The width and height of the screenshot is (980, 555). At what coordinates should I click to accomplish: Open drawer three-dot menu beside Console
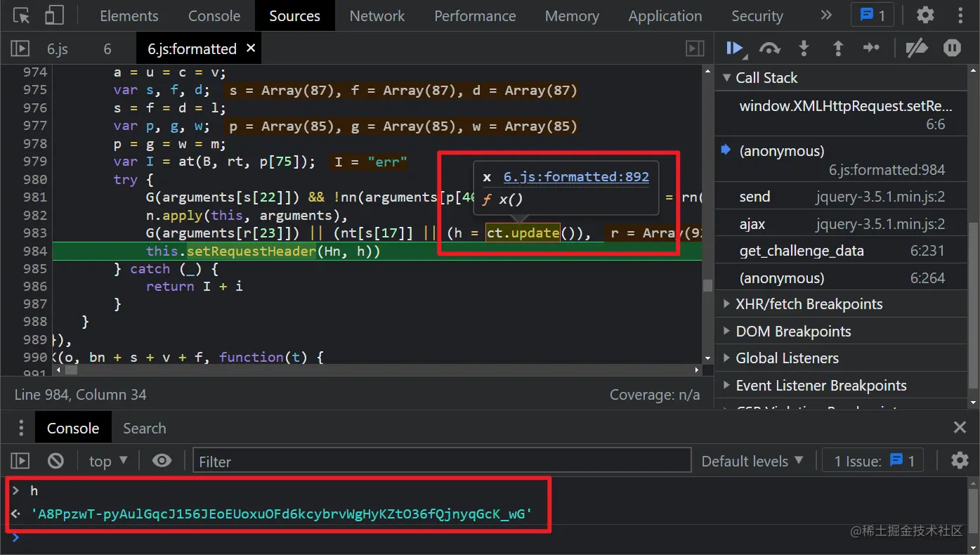[21, 428]
